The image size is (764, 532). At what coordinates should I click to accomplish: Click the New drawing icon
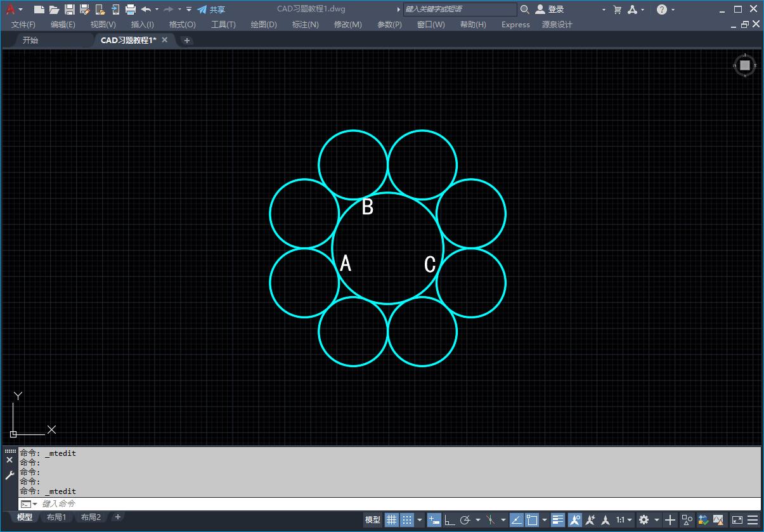click(x=39, y=10)
